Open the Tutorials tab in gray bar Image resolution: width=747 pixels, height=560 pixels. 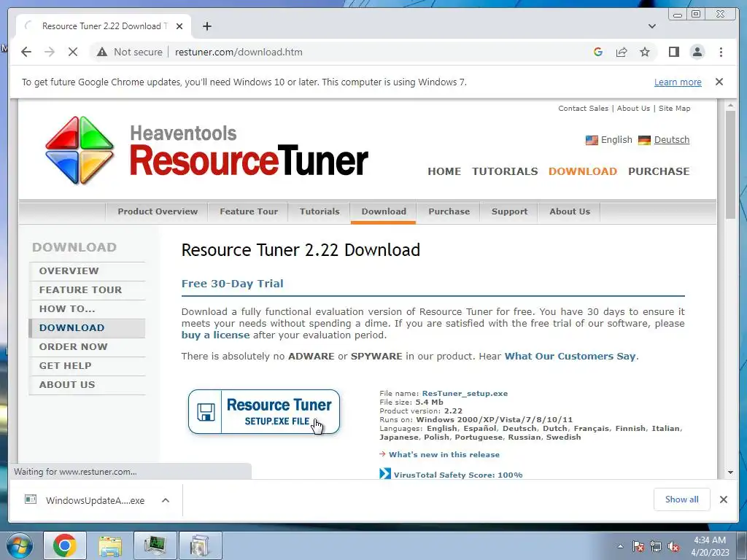(x=320, y=211)
